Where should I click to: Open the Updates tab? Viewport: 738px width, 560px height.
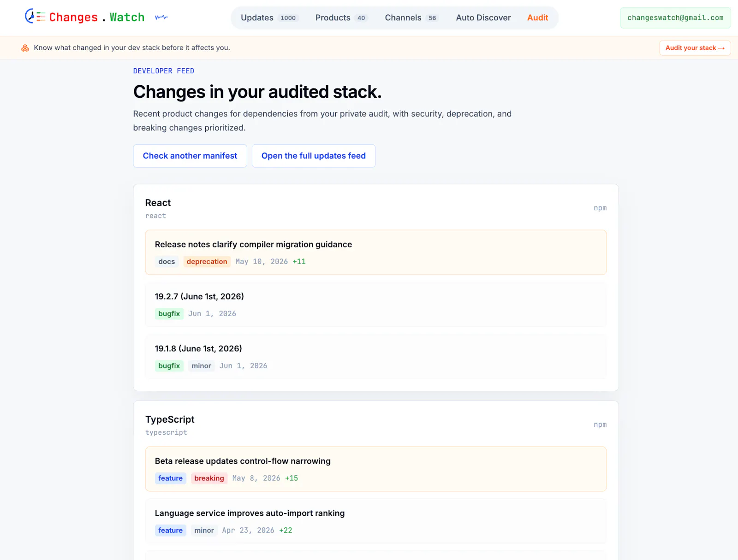click(270, 18)
